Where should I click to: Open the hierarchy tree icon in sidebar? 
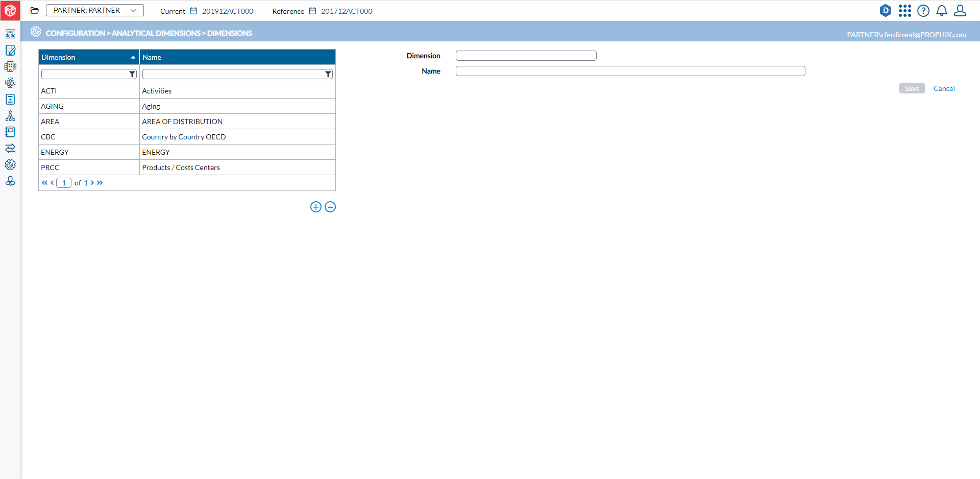tap(10, 116)
